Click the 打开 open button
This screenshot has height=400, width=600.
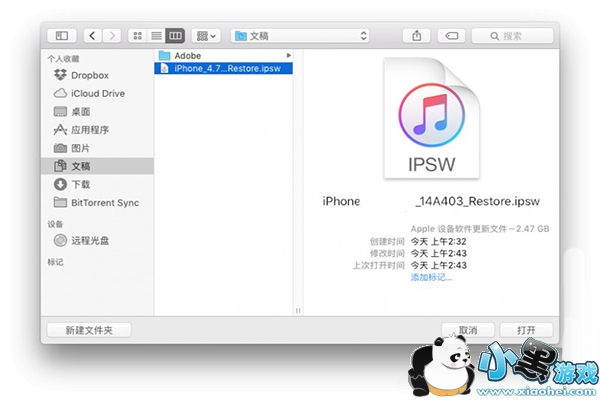pyautogui.click(x=526, y=330)
